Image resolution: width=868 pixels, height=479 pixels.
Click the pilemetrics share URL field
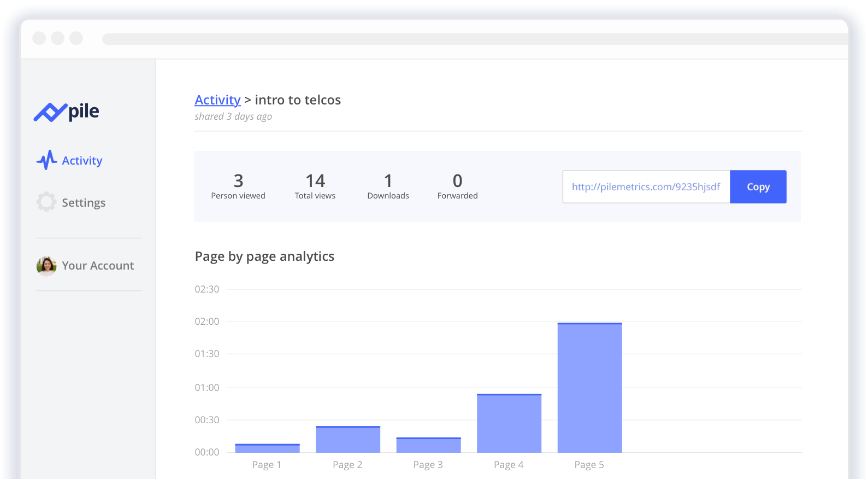(x=646, y=187)
